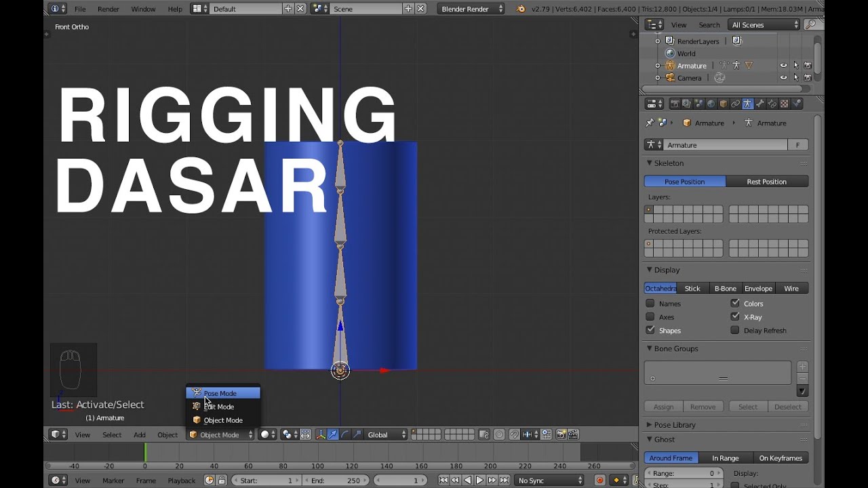Open the Armature data properties tab
The image size is (868, 488).
[747, 104]
